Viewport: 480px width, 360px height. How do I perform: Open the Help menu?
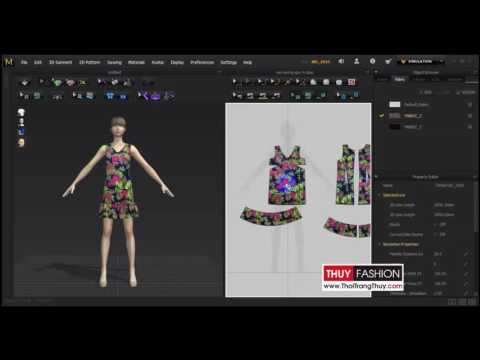pyautogui.click(x=247, y=62)
